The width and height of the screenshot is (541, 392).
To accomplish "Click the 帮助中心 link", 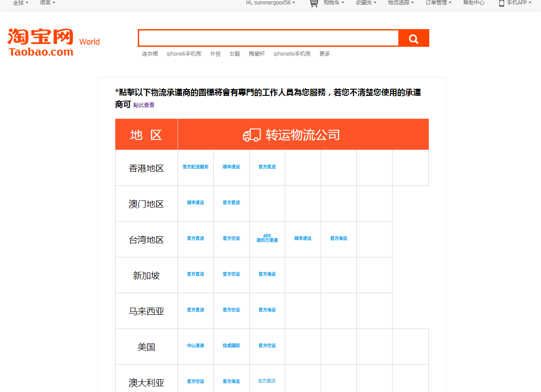I will 473,3.
